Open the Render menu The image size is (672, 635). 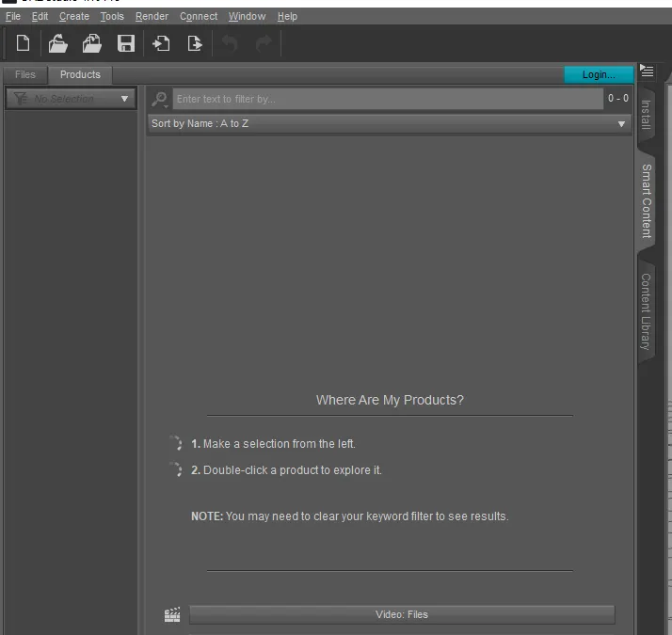click(x=152, y=16)
